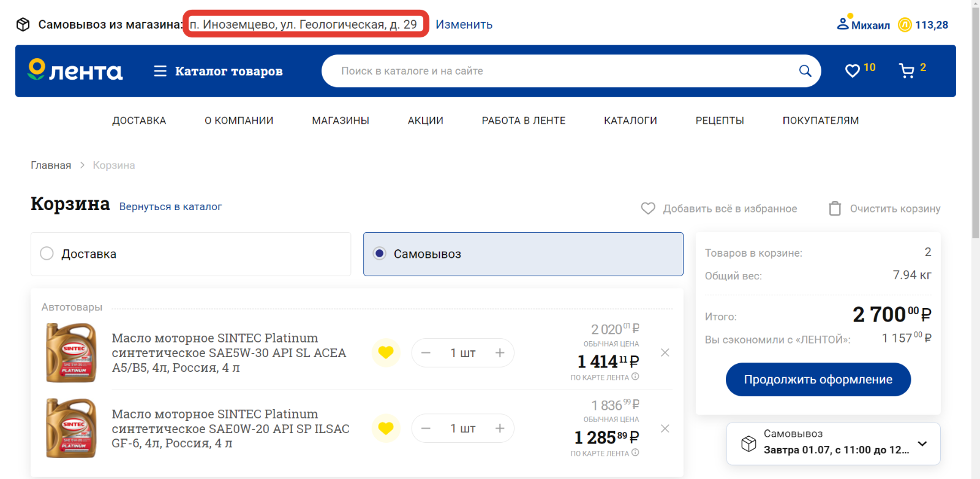The width and height of the screenshot is (980, 479).
Task: Click the bonus coin icon next to 113,28
Action: [x=905, y=25]
